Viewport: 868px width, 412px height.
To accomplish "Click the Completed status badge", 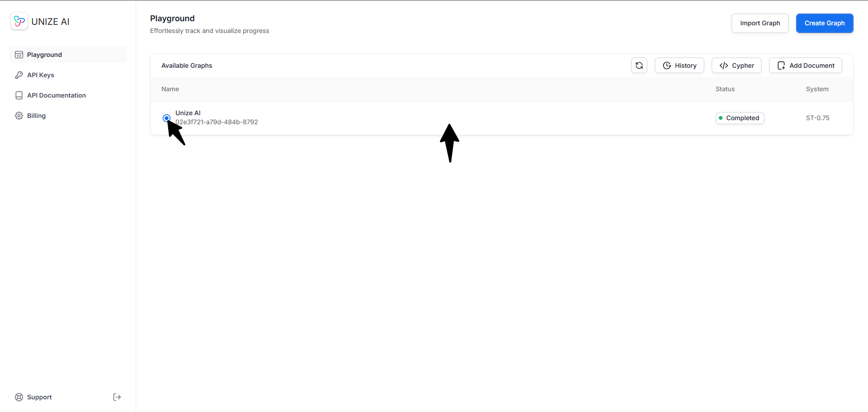I will click(x=740, y=118).
